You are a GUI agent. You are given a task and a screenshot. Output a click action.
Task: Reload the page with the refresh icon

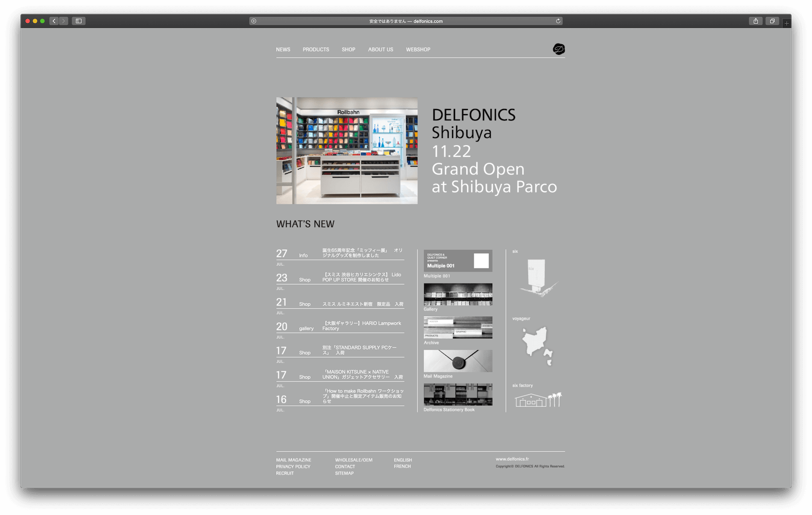(558, 21)
